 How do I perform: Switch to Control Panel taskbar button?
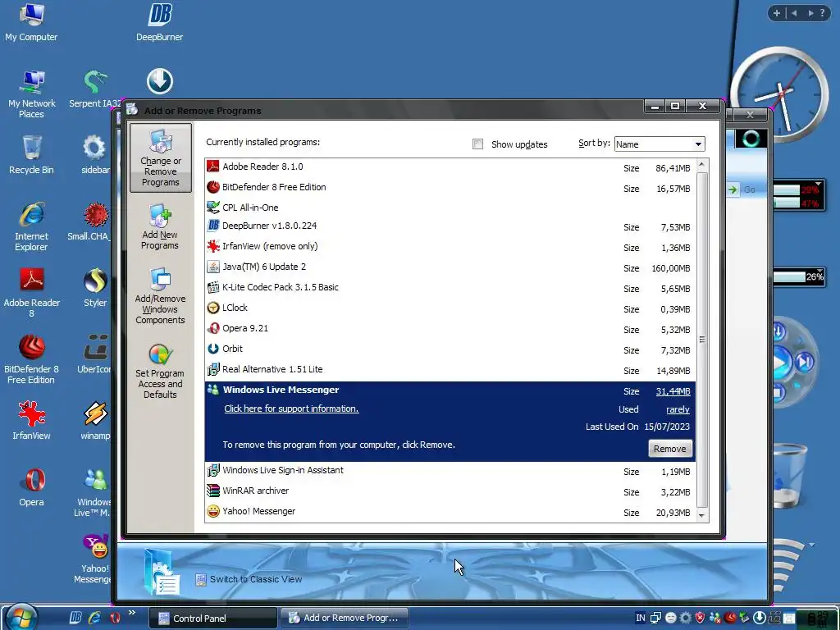[x=212, y=619]
